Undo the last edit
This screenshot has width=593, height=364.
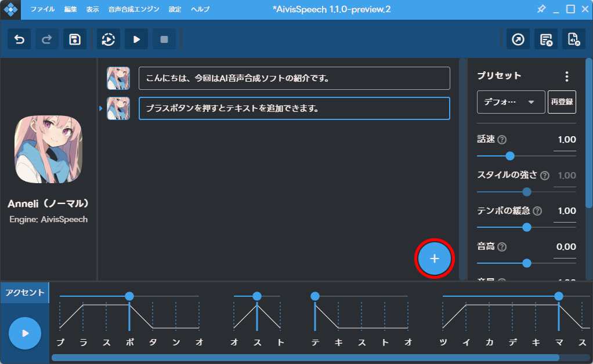point(19,39)
